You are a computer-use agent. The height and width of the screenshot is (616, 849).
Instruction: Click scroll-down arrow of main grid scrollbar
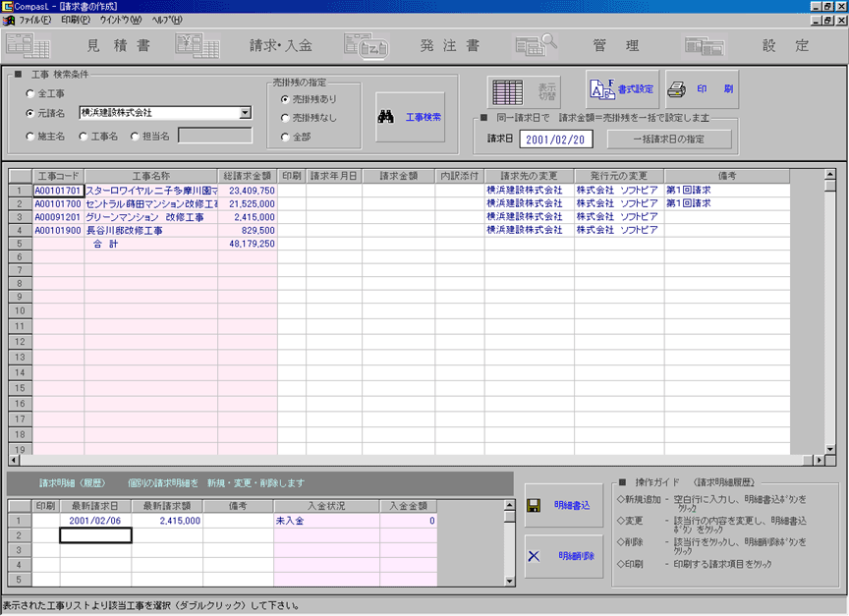[829, 449]
